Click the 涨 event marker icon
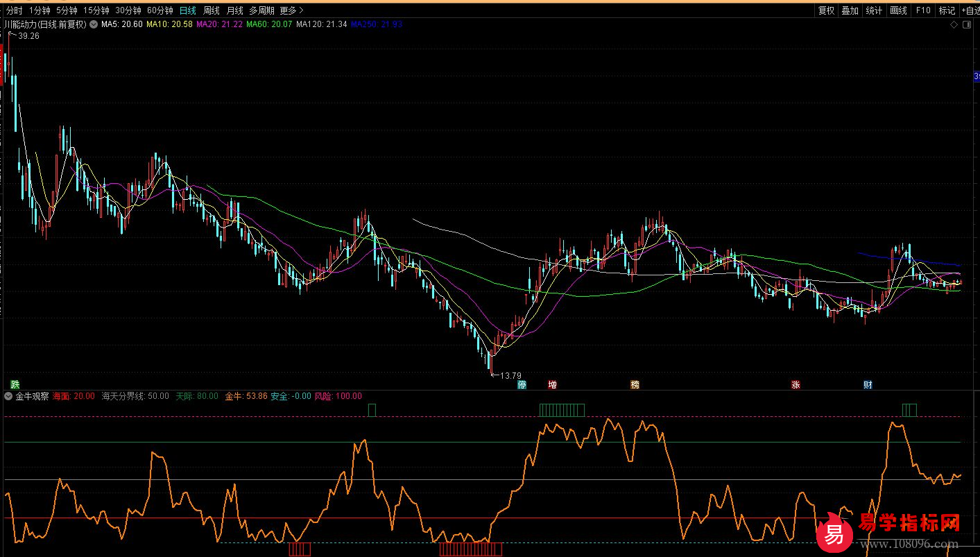980x557 pixels. (x=796, y=384)
